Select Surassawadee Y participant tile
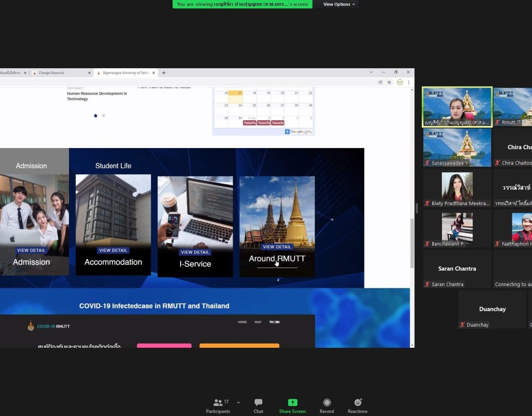This screenshot has height=416, width=532. pyautogui.click(x=457, y=147)
